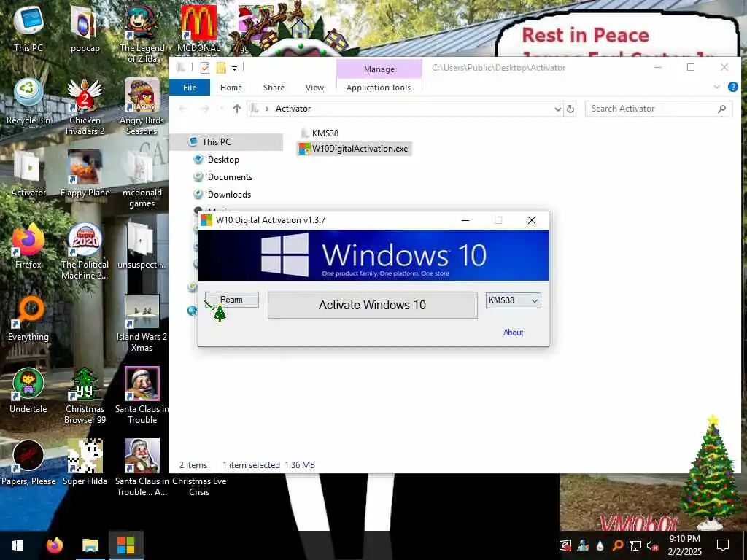Click the taskbar clock showing 9:10 PM
Screen dimensions: 747x560
click(x=684, y=545)
